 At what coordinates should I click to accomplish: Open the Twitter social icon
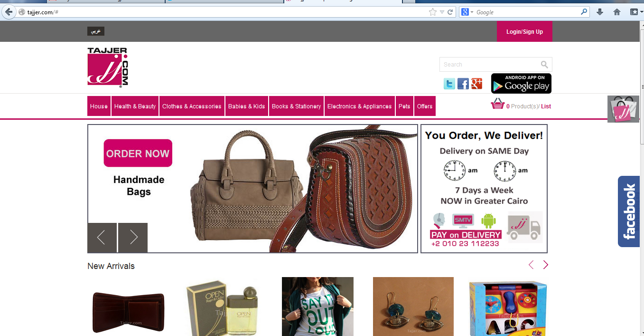[449, 84]
